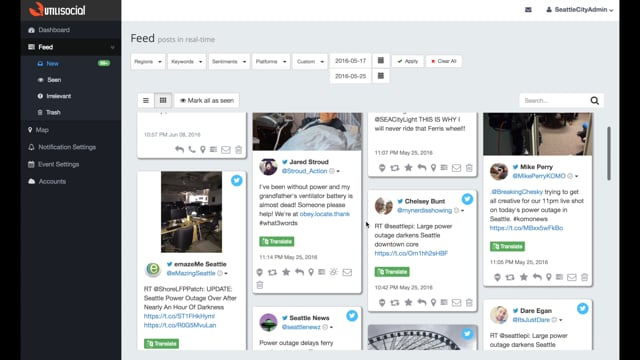Expand the Platforms filter dropdown

pyautogui.click(x=271, y=62)
